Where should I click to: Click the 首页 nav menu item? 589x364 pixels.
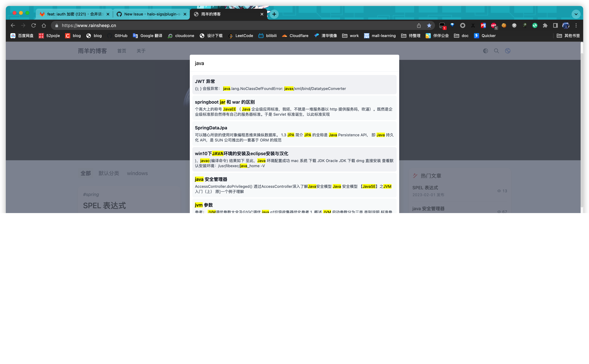(122, 51)
